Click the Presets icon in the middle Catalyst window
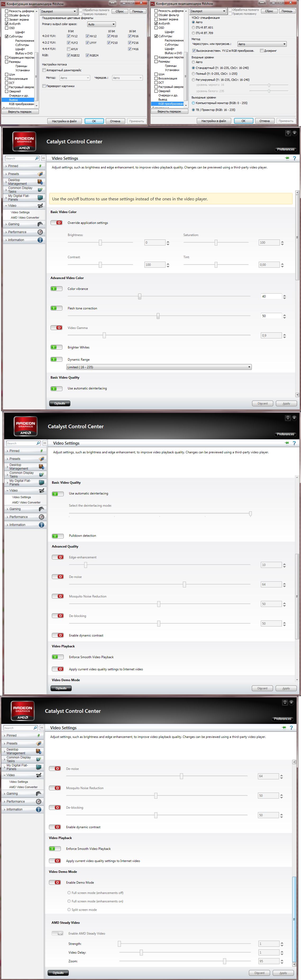Screen dimensions: 301x980 click(x=42, y=459)
